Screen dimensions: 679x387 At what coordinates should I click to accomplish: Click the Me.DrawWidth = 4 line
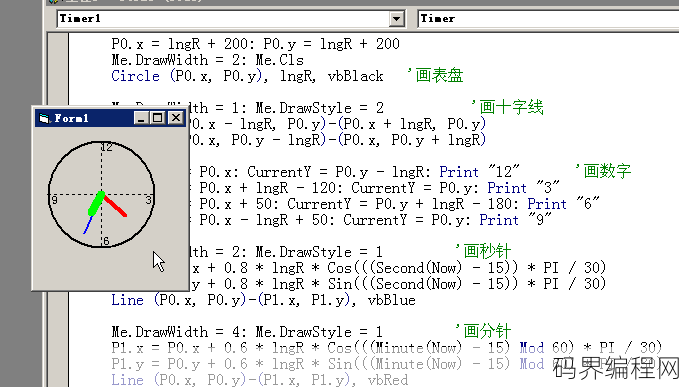pyautogui.click(x=247, y=332)
